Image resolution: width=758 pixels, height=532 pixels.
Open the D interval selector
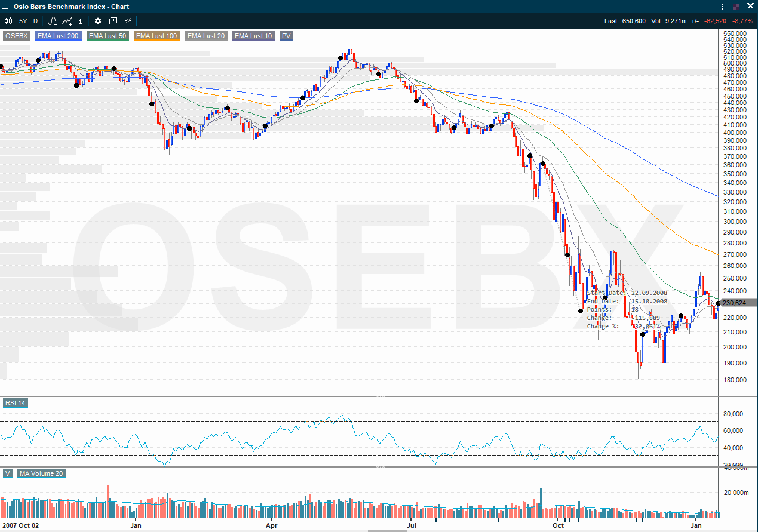pyautogui.click(x=35, y=21)
